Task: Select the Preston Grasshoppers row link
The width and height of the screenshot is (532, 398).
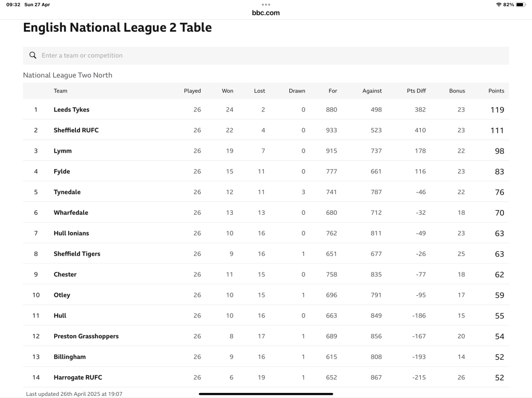Action: [x=86, y=336]
